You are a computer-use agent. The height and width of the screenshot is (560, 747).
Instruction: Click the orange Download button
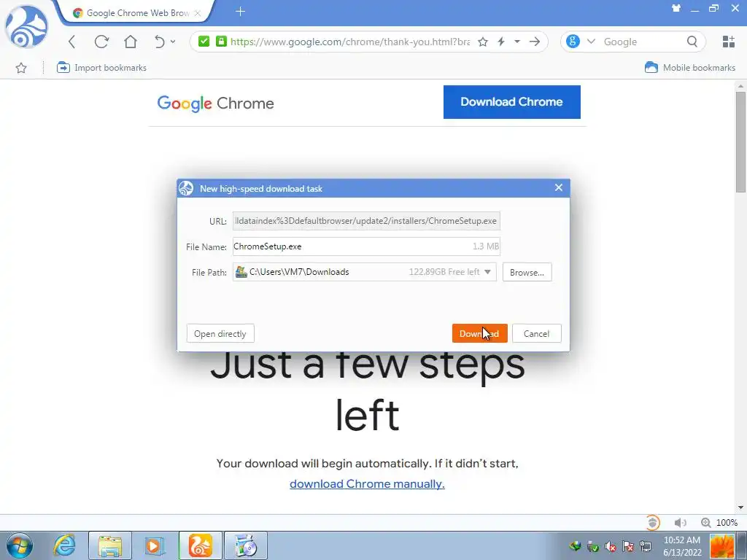tap(479, 333)
